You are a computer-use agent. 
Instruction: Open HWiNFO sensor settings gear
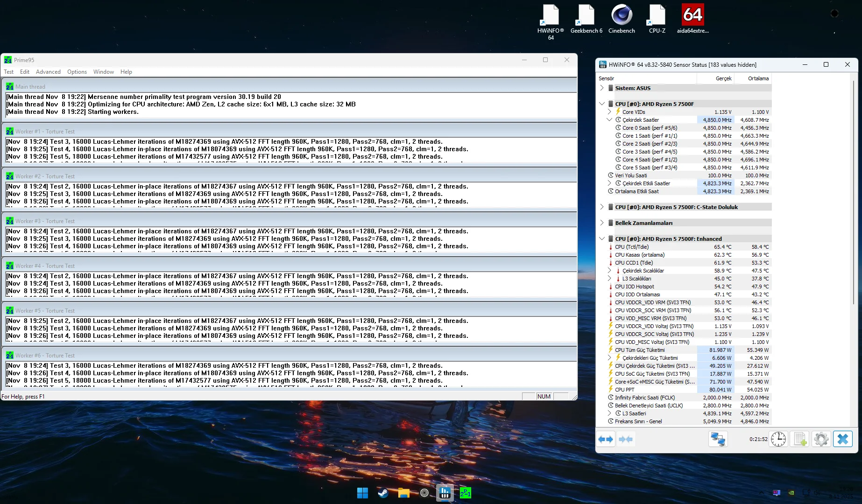coord(821,439)
